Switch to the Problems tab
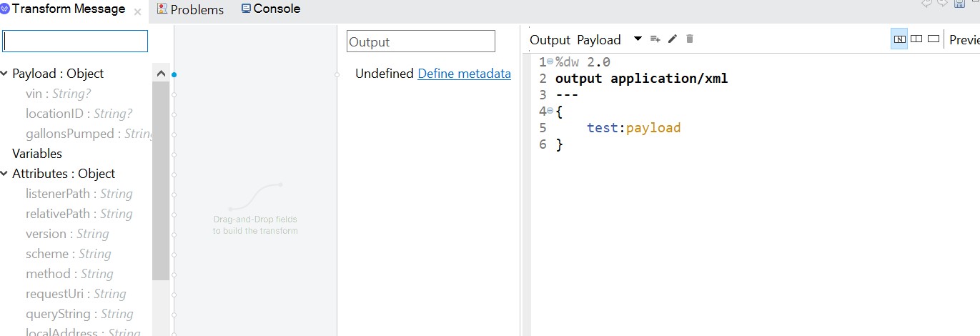 click(x=190, y=10)
